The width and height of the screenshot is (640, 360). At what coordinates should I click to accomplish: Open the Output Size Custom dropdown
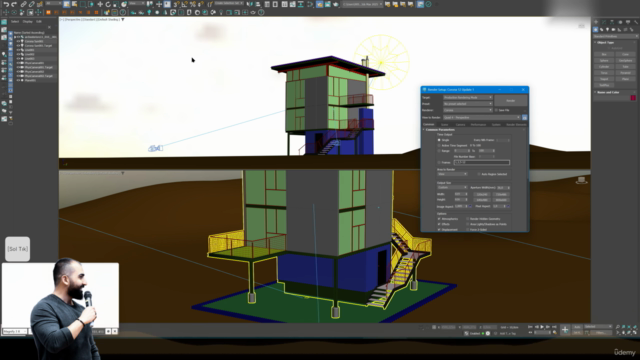pyautogui.click(x=452, y=187)
